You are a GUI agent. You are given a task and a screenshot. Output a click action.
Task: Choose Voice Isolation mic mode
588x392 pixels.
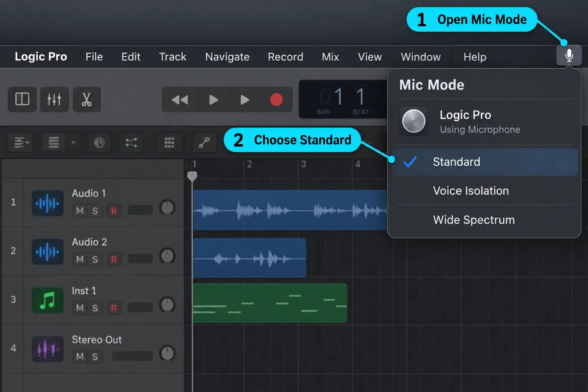point(485,191)
